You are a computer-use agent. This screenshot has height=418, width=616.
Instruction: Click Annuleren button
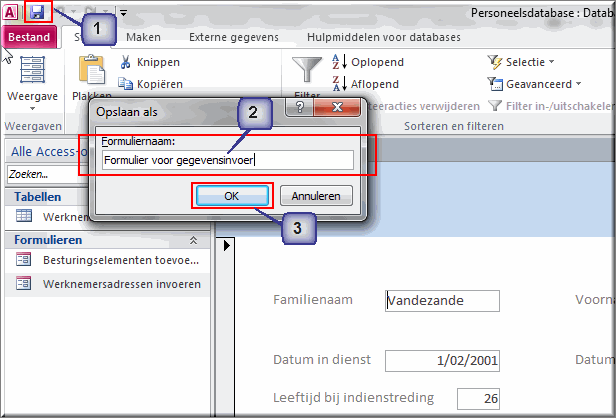click(316, 196)
